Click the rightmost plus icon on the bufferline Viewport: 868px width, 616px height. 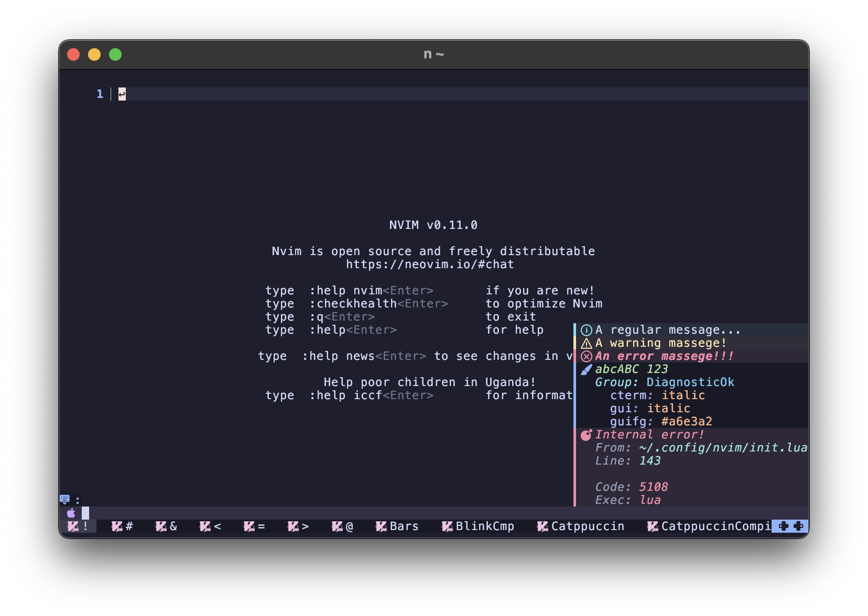(x=799, y=526)
